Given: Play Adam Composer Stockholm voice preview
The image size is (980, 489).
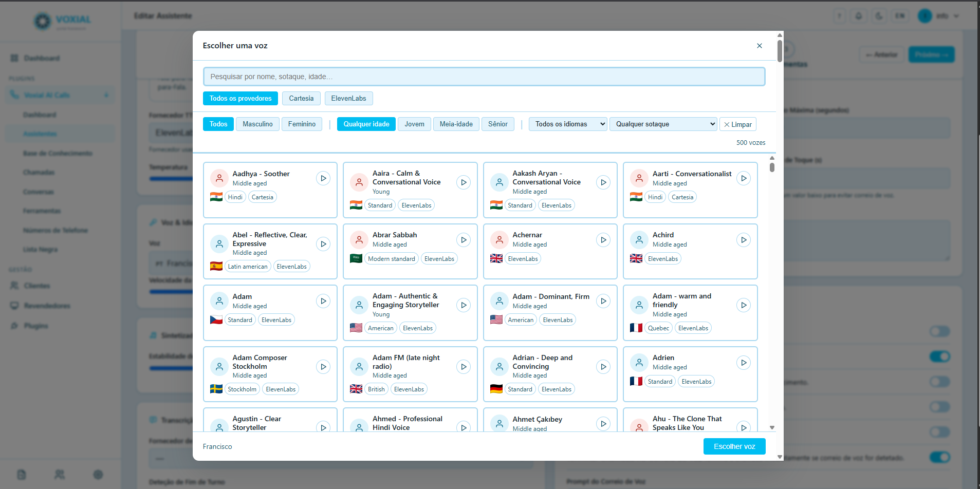Looking at the screenshot, I should pyautogui.click(x=323, y=367).
